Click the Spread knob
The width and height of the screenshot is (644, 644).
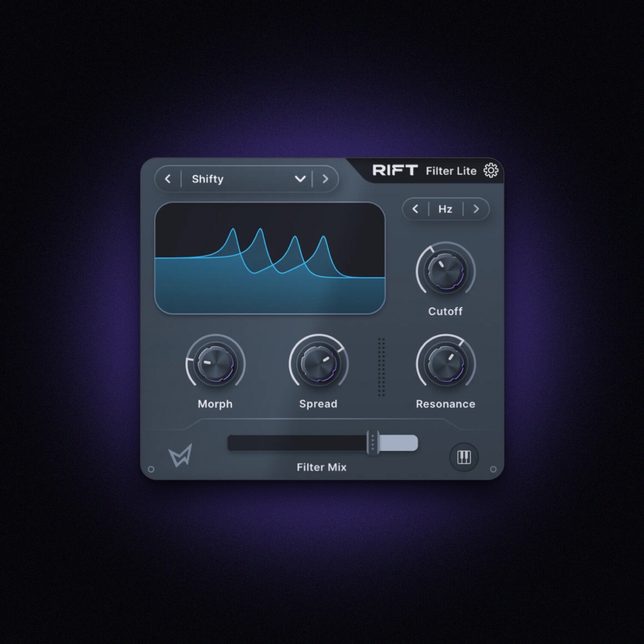(318, 363)
